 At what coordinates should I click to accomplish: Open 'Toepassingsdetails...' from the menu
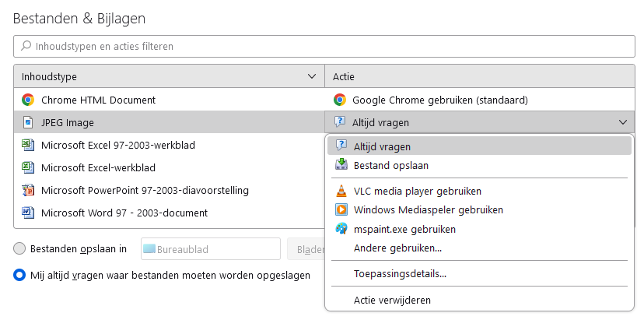click(400, 273)
